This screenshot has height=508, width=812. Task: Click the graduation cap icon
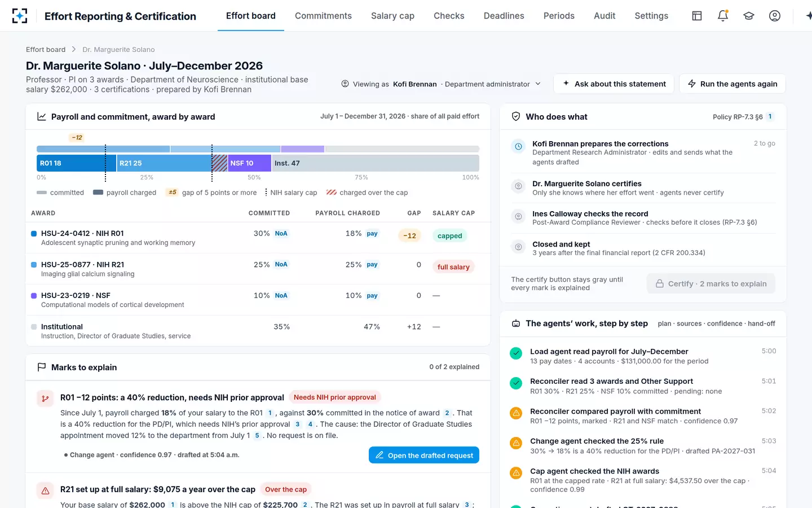point(749,16)
